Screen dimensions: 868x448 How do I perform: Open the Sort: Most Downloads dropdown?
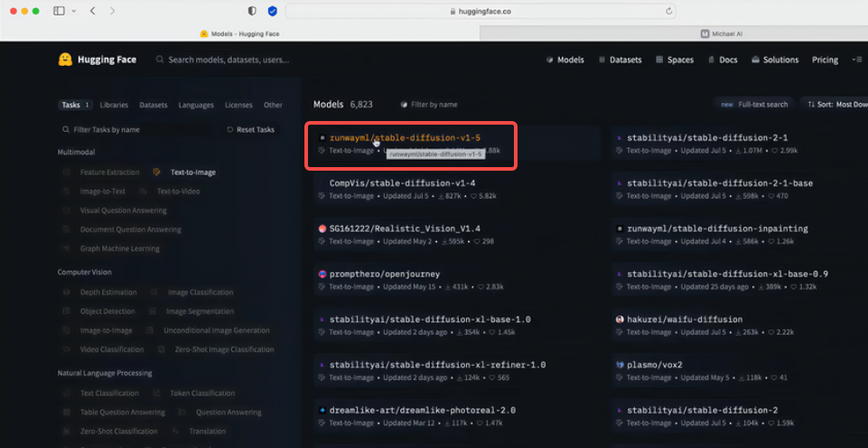click(x=837, y=104)
